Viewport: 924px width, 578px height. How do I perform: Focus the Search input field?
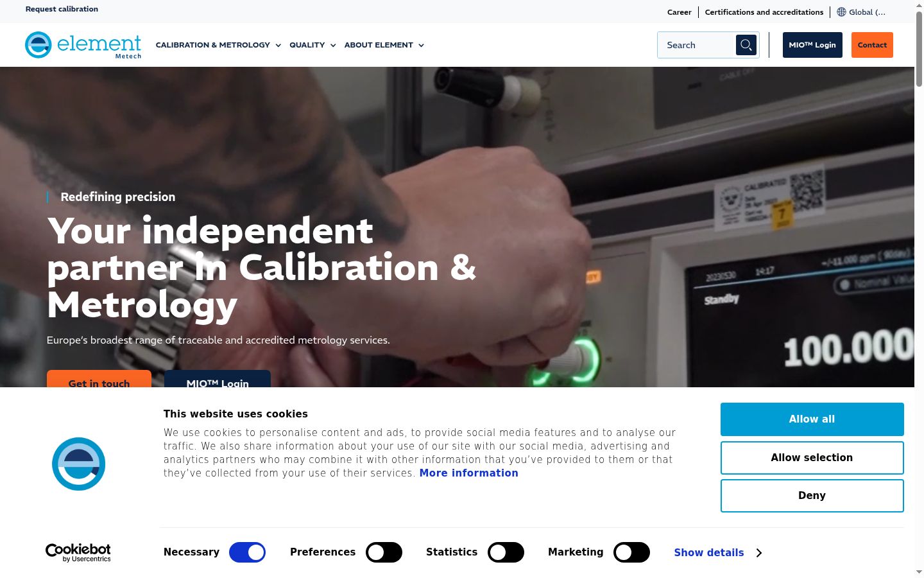coord(697,45)
